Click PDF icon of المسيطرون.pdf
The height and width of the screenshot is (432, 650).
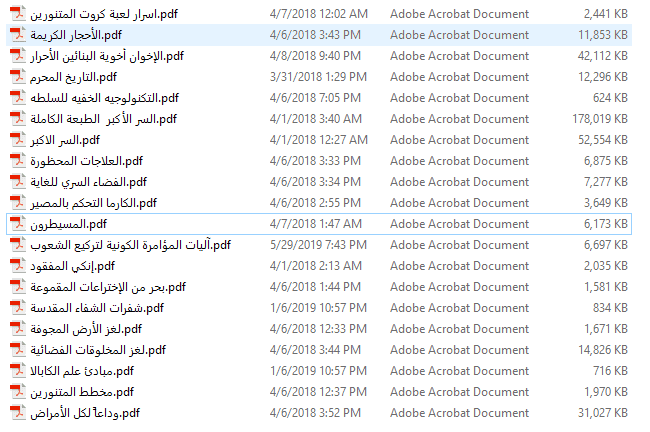point(18,224)
